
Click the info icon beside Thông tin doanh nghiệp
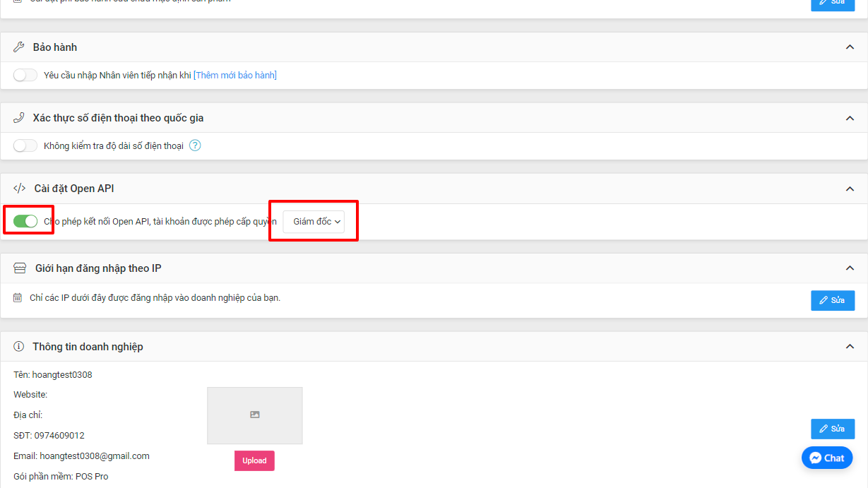pos(19,347)
